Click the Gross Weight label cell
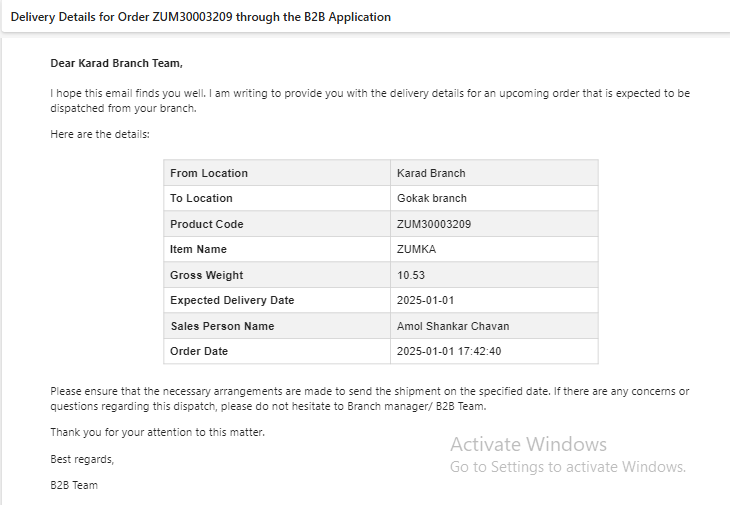This screenshot has width=730, height=505. [277, 275]
